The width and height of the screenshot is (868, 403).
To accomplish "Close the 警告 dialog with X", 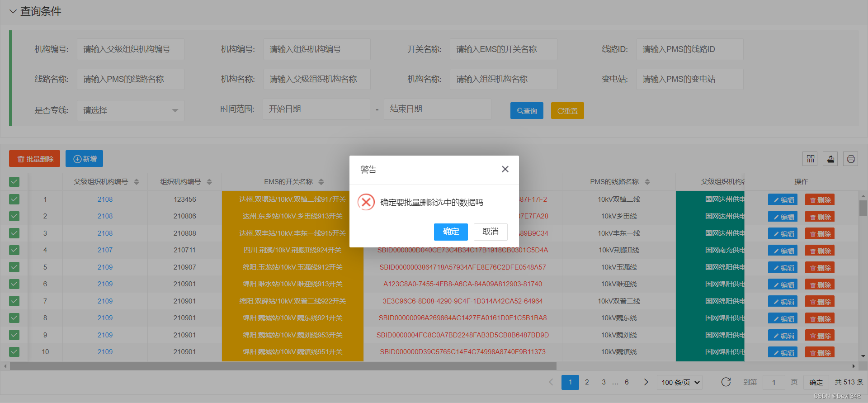I will [505, 169].
